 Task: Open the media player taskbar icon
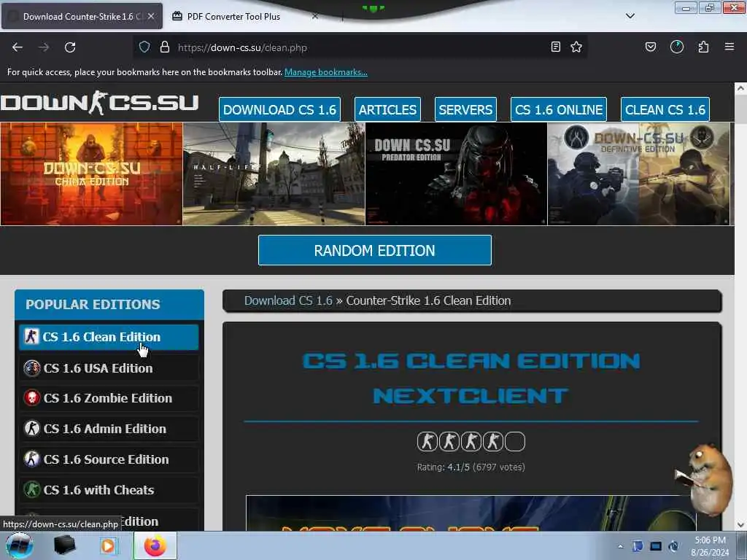click(108, 546)
